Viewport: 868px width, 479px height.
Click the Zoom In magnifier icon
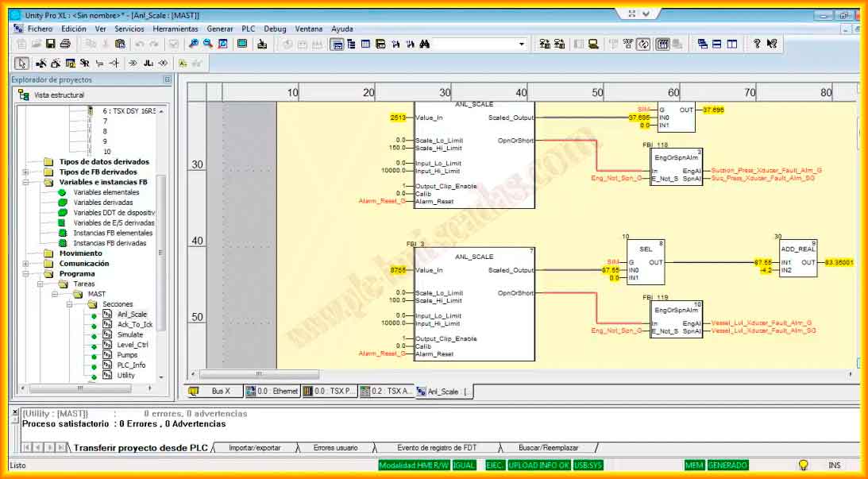pos(194,44)
